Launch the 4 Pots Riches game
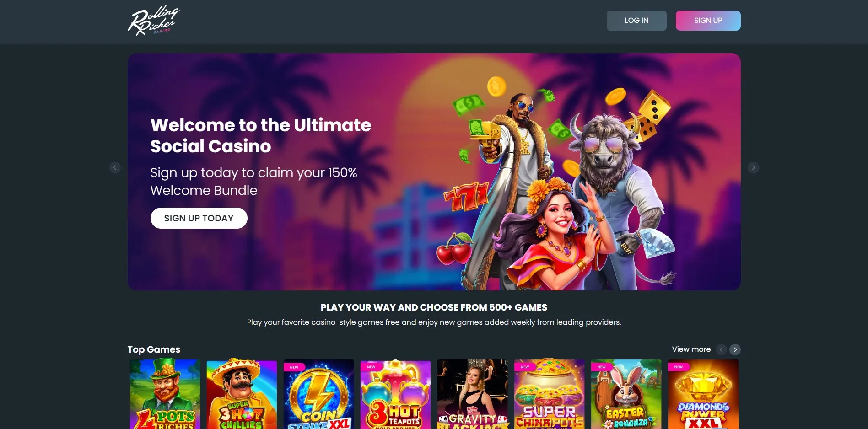 tap(165, 394)
